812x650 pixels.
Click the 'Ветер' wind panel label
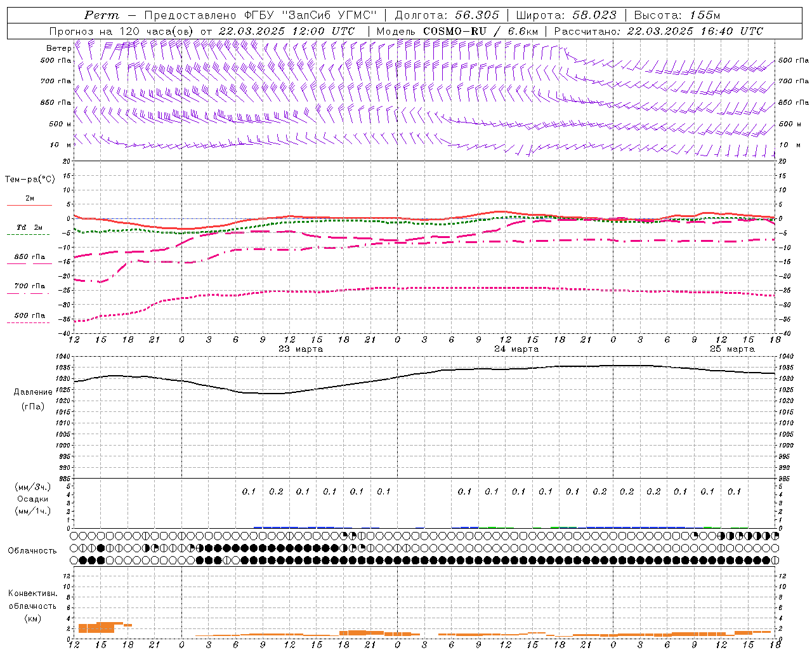coord(58,48)
